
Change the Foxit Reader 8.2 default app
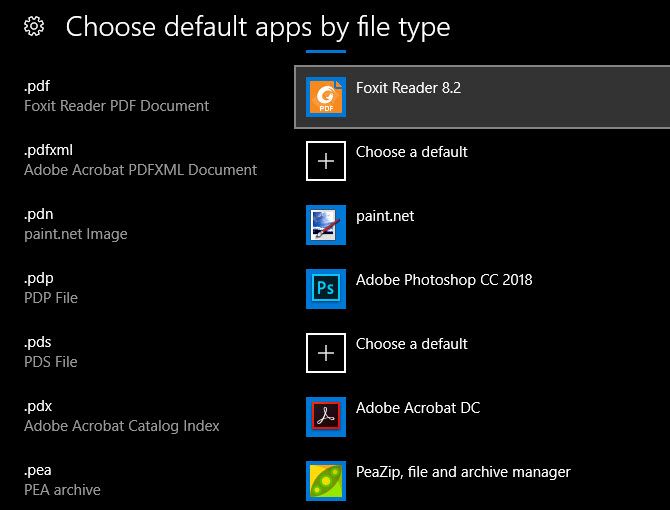(482, 97)
